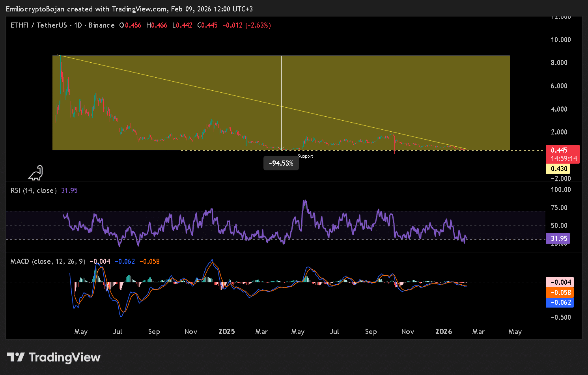Click the arrowhead below the white measurement line
The height and width of the screenshot is (375, 588).
(x=281, y=148)
